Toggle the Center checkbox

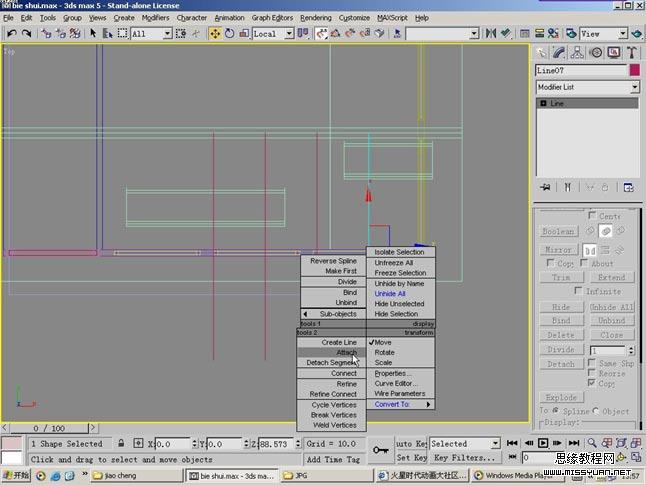point(592,215)
